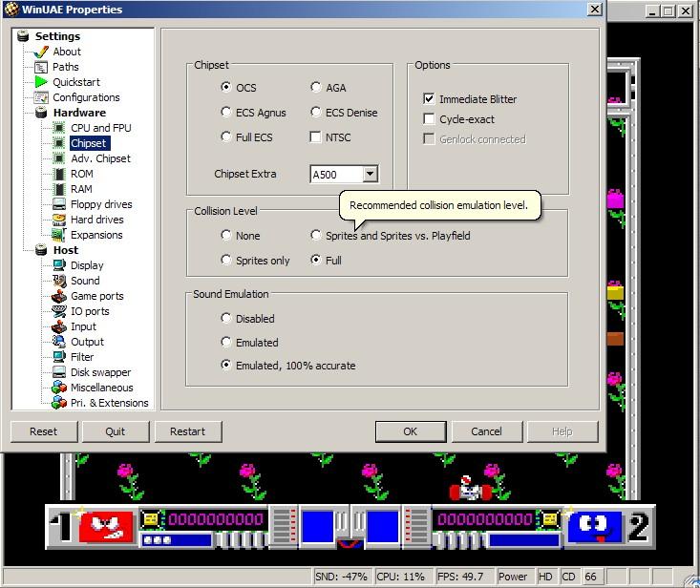Select the AGA chipset option
Viewport: 700px width, 588px height.
(x=316, y=87)
